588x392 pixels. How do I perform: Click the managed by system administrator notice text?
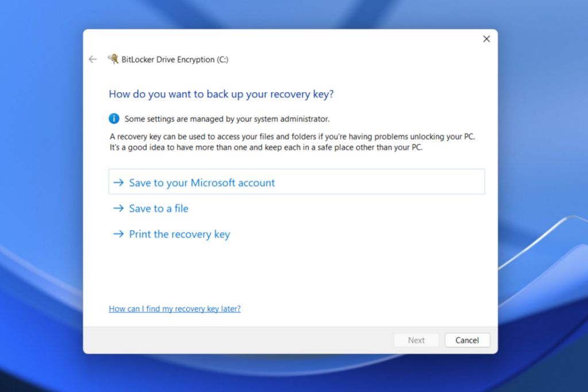point(227,119)
